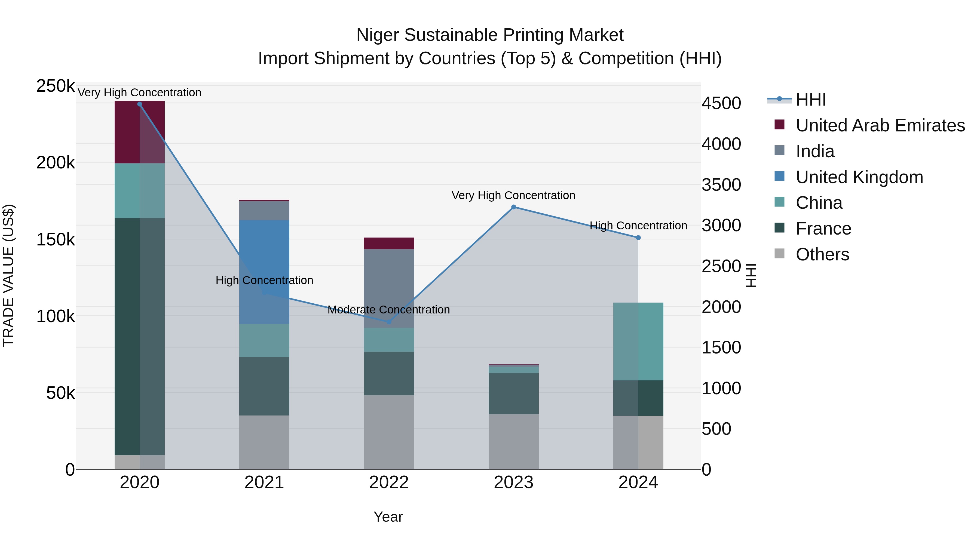Toggle India series in legend
The width and height of the screenshot is (980, 551).
click(x=804, y=151)
